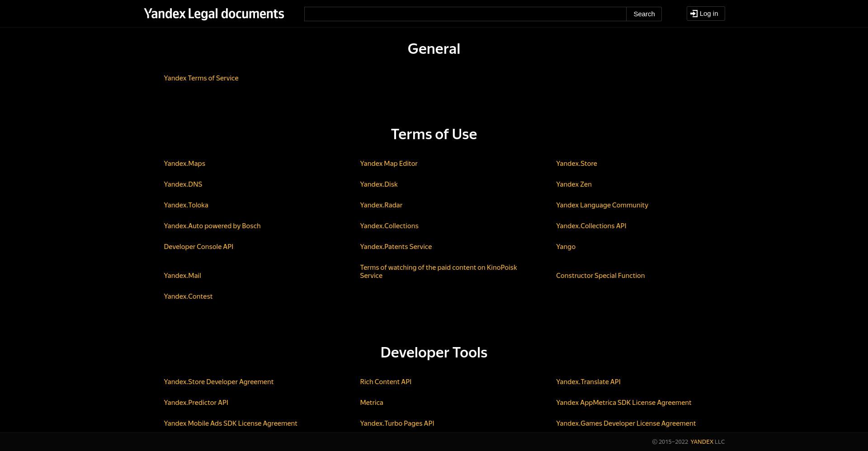The image size is (868, 451).
Task: Open Yandex.Store terms of use
Action: point(576,164)
